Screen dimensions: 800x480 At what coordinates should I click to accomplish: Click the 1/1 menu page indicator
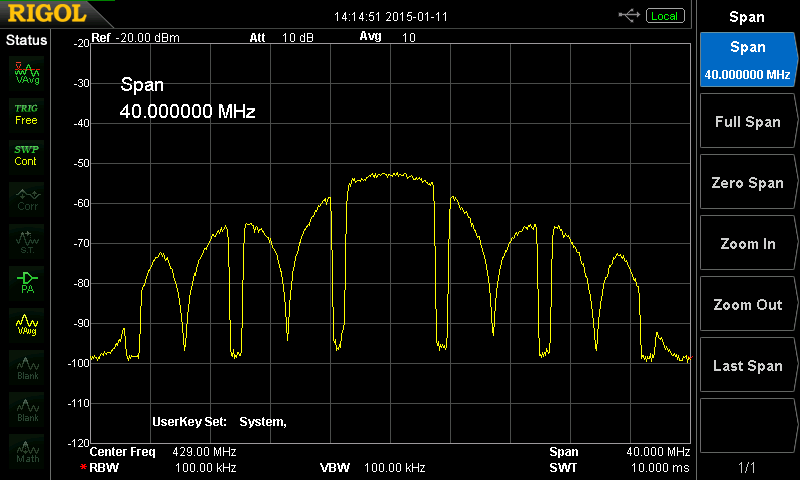coord(747,467)
